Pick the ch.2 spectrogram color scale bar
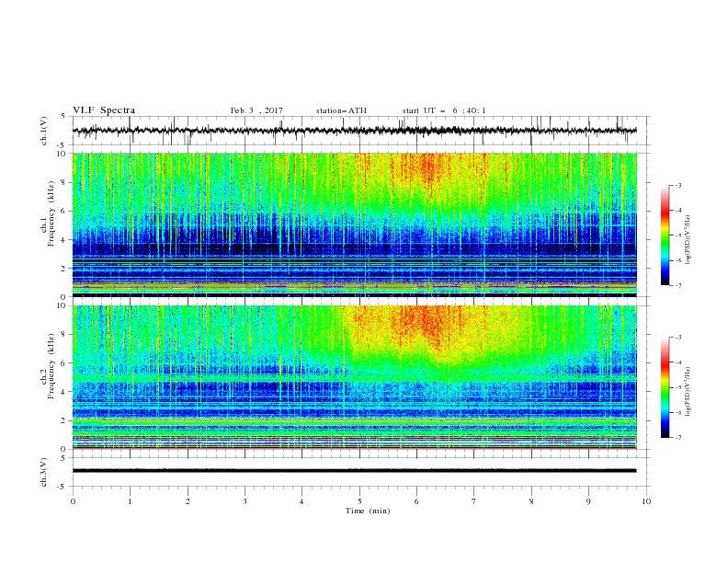Viewport: 728px width, 563px height. tap(665, 387)
